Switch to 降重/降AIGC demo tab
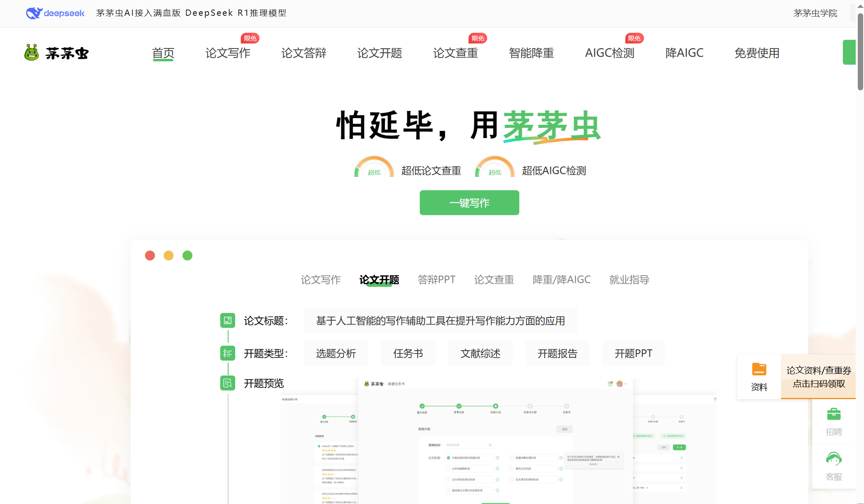 562,280
